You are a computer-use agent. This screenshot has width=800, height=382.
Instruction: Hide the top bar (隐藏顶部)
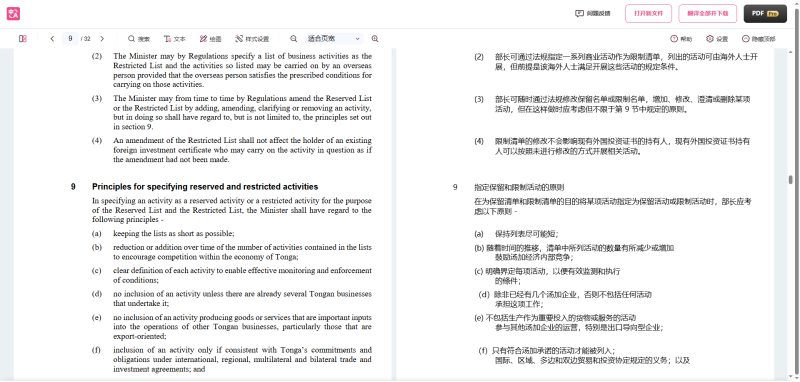pos(759,39)
